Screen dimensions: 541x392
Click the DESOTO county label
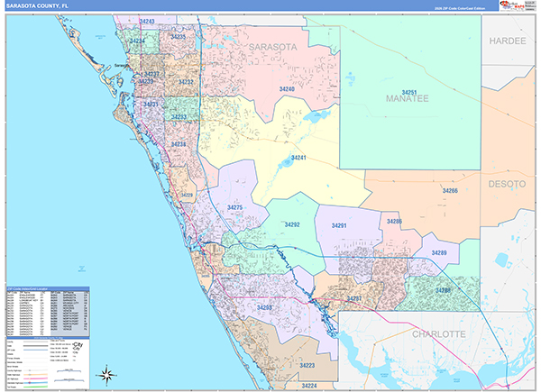point(507,184)
